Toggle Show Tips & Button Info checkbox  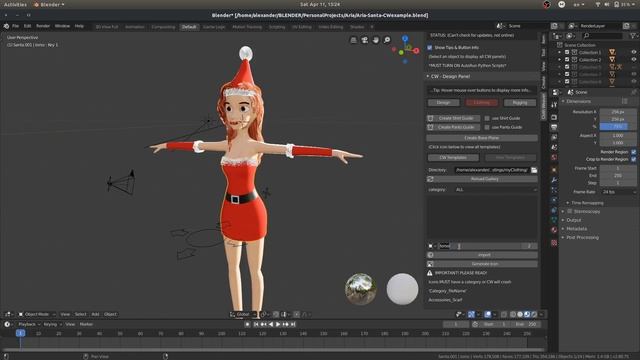point(430,48)
